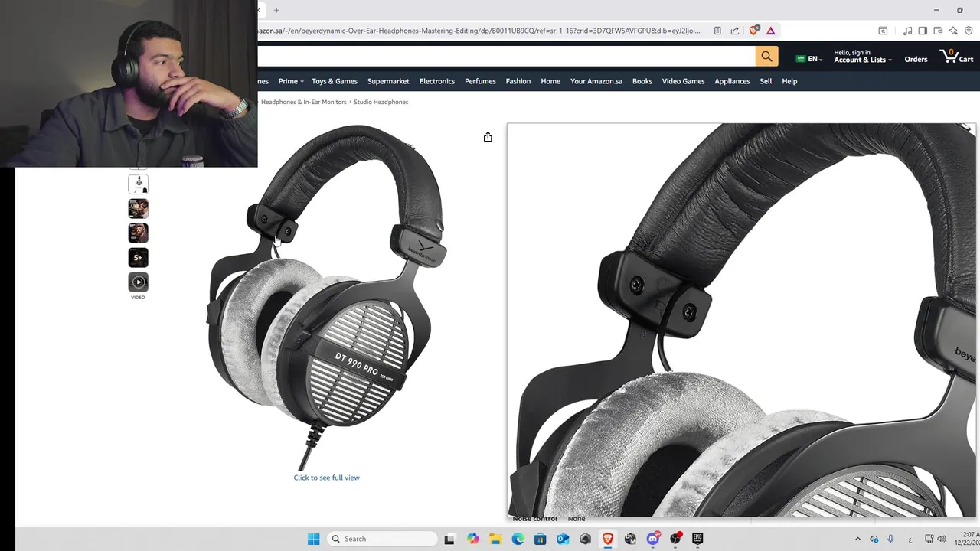This screenshot has height=551, width=980.
Task: Open Microsoft Edge from taskbar
Action: (x=518, y=539)
